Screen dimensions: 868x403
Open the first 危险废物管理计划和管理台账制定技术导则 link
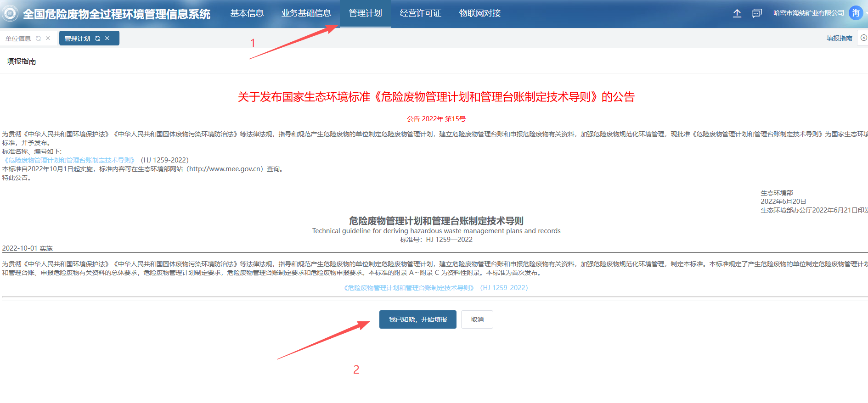(x=69, y=160)
